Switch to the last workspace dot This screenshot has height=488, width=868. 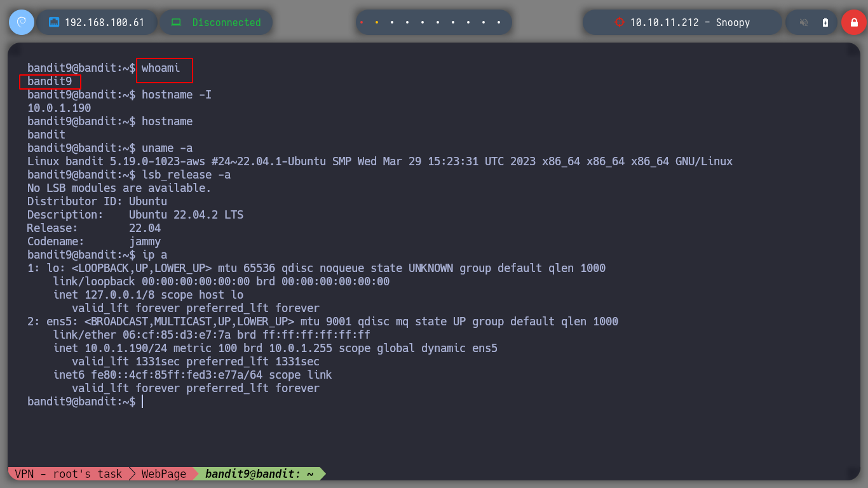[499, 22]
